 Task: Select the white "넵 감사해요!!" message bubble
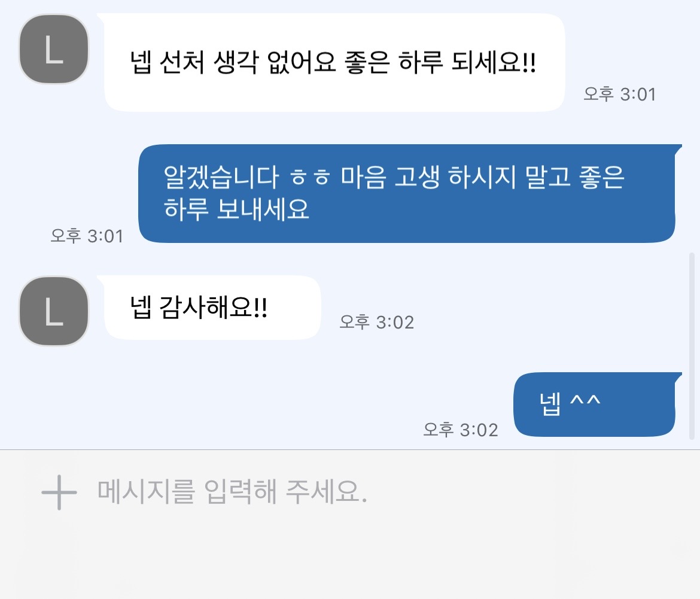click(212, 308)
